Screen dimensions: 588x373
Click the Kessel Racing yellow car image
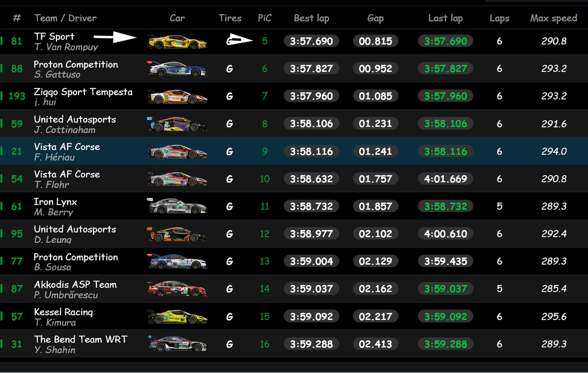(x=177, y=317)
